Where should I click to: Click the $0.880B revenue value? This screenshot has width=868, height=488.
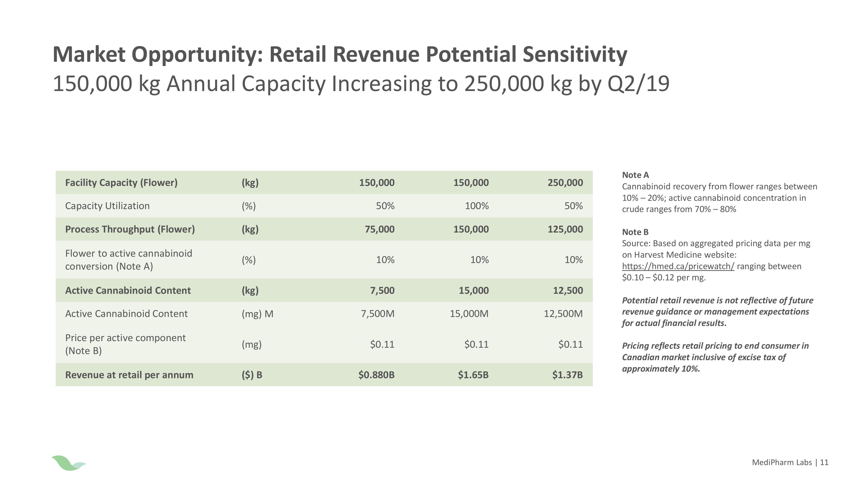pyautogui.click(x=376, y=375)
